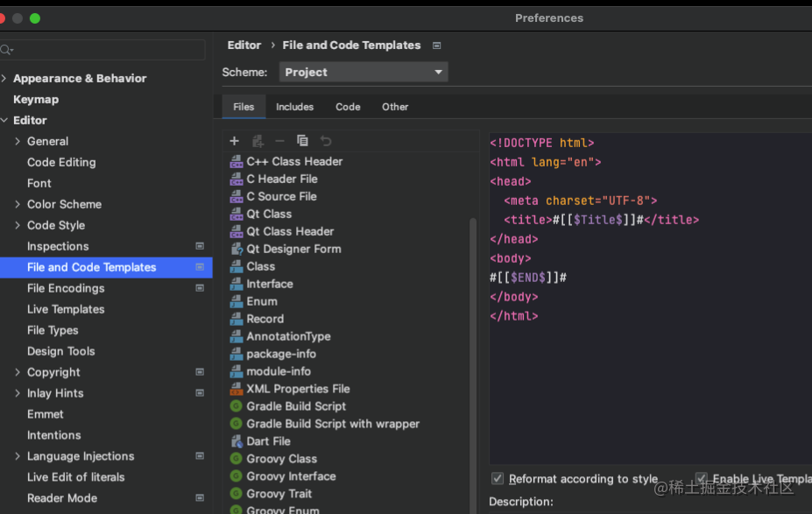Image resolution: width=812 pixels, height=514 pixels.
Task: Toggle Enable Live Templates checkbox
Action: 701,478
